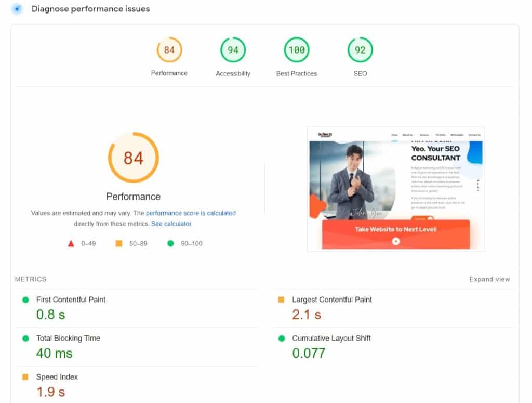The image size is (532, 403).
Task: Click the 100 Best Practices gauge
Action: [296, 50]
